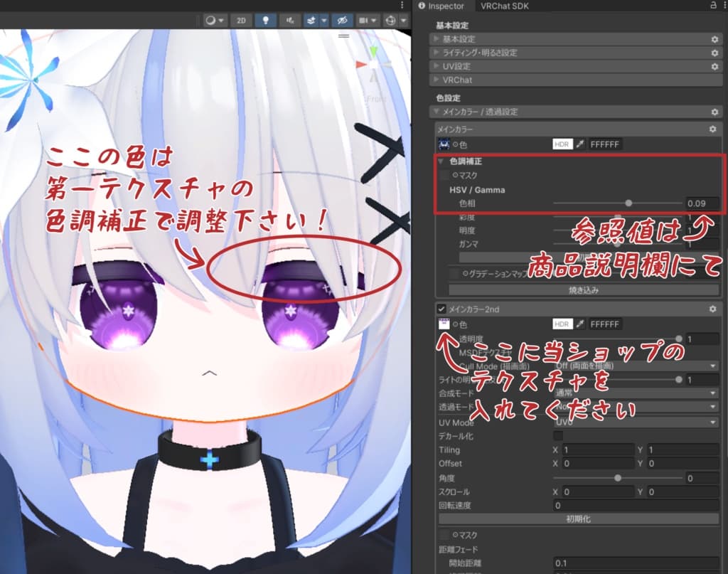
Task: Click the scene effects toggle icon
Action: pos(313,21)
